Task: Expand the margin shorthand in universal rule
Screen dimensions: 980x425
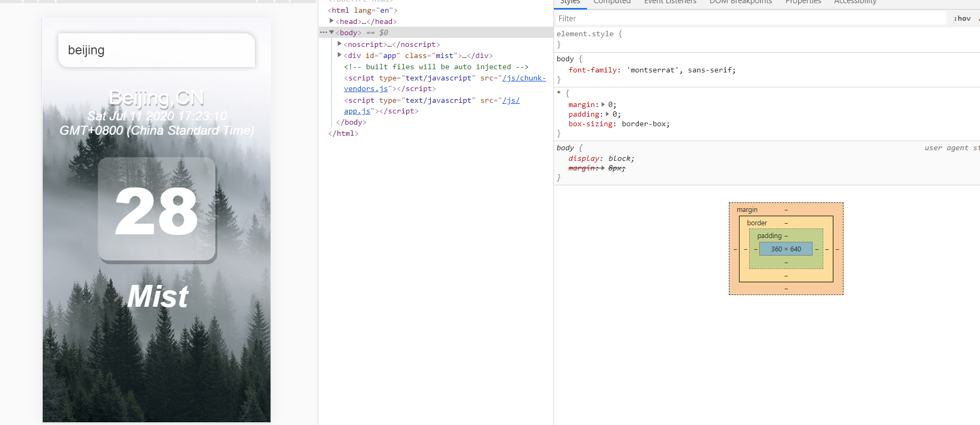Action: tap(603, 105)
